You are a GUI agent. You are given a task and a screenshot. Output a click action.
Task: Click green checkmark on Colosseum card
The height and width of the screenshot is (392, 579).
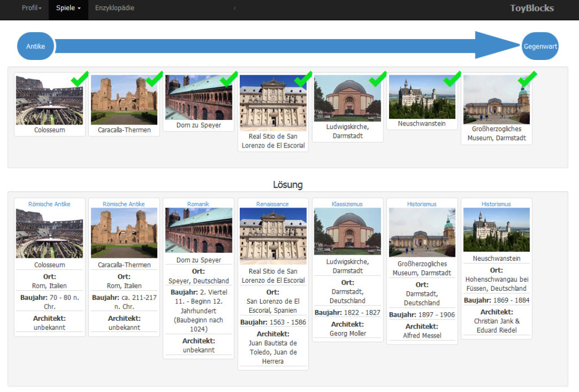80,79
